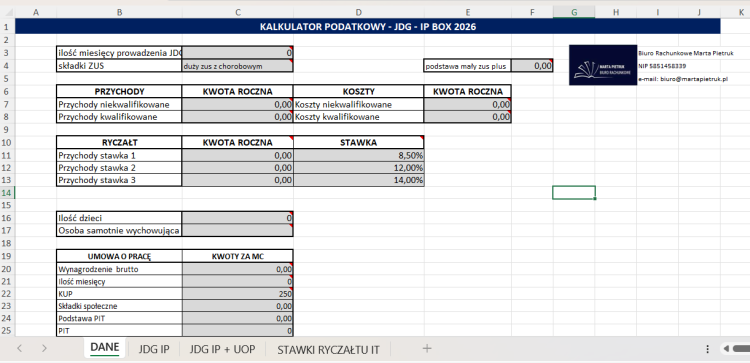
Task: Open the sheet tab options dots
Action: 707,349
